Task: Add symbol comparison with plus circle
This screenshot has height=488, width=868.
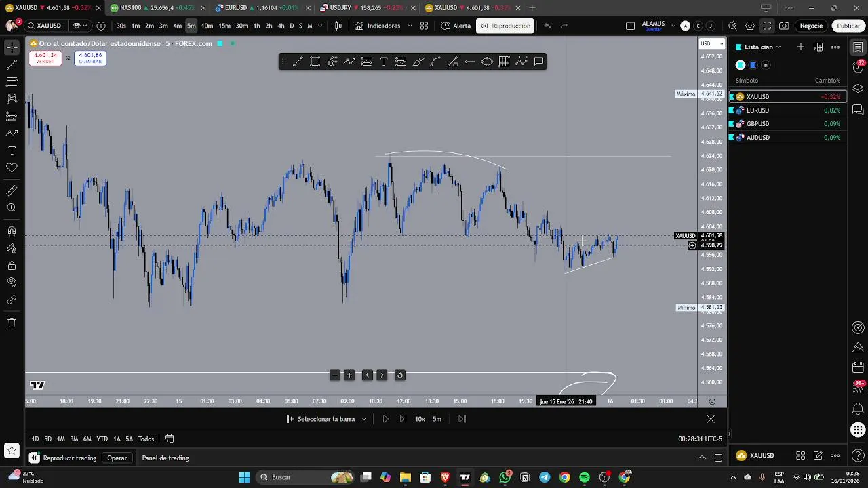Action: coord(101,26)
